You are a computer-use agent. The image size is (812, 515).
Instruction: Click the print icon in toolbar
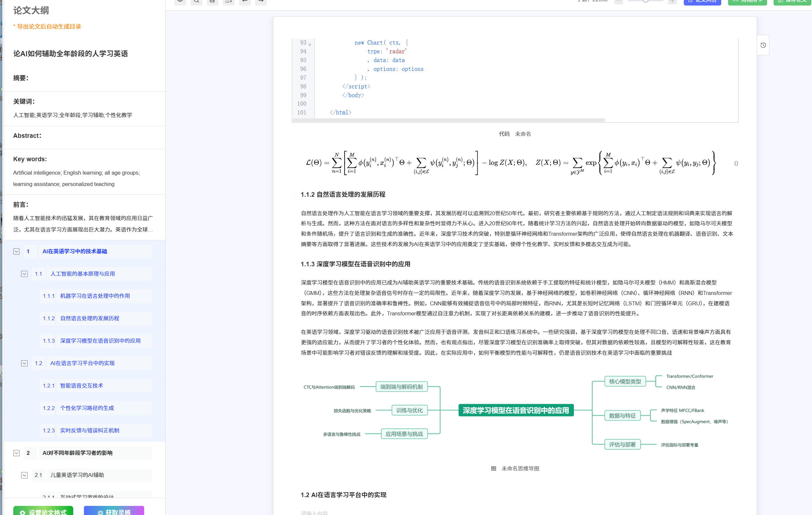pos(212,1)
